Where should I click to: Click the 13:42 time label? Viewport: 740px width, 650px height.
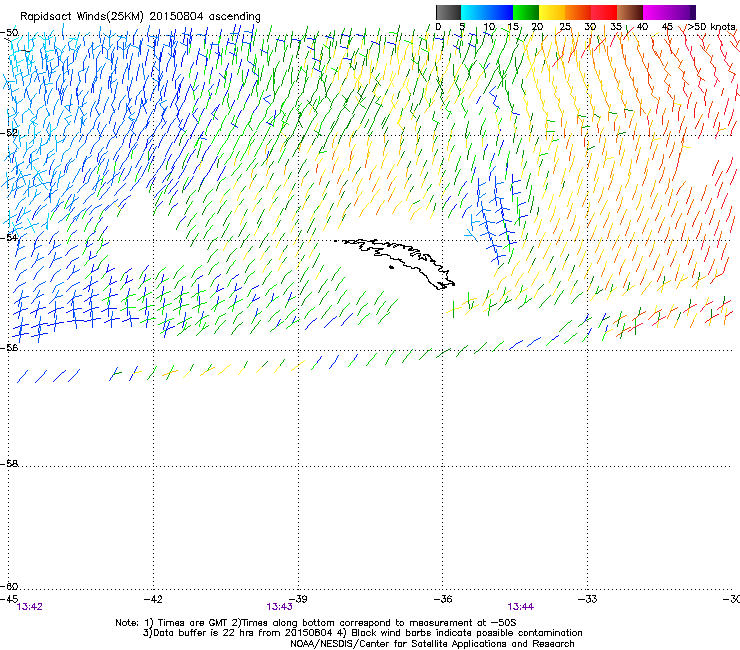(x=29, y=607)
